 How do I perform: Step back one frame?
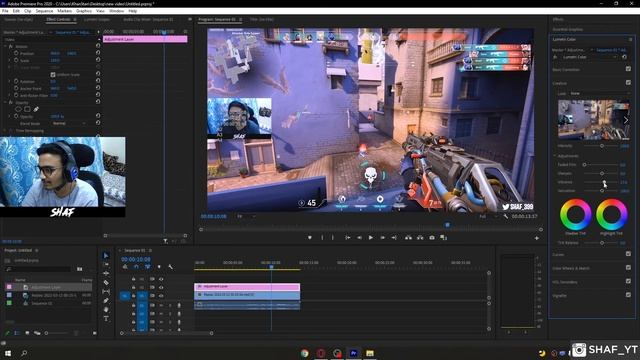[x=359, y=238]
